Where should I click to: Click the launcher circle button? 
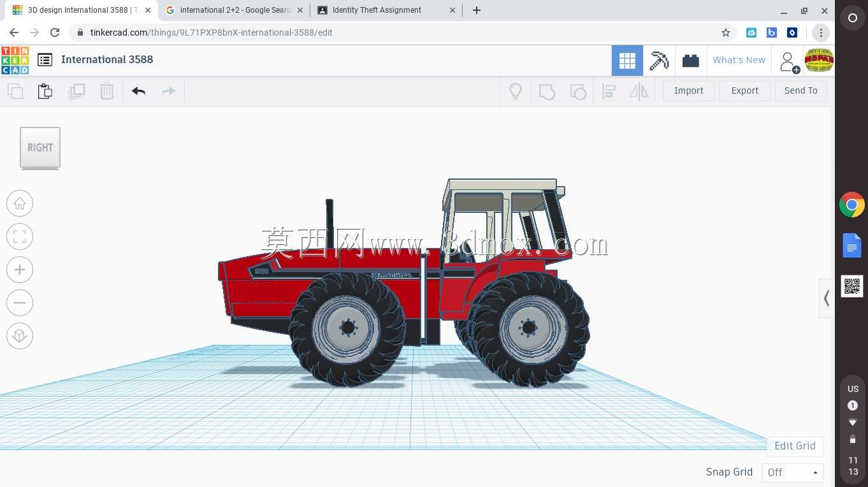(x=852, y=18)
